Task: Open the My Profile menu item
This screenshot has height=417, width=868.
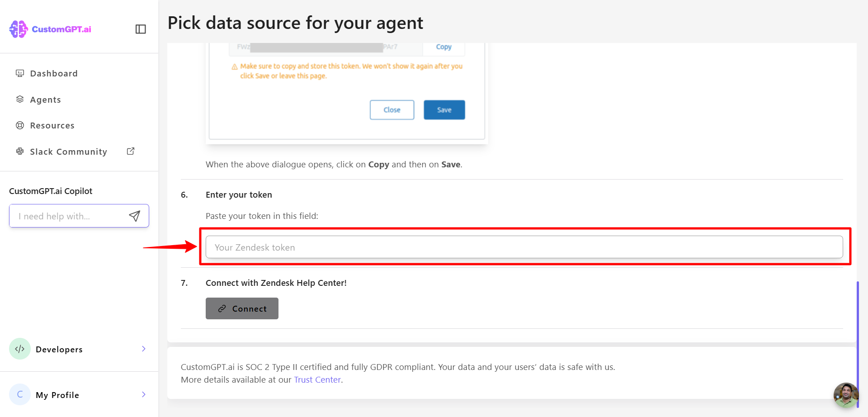Action: coord(79,394)
